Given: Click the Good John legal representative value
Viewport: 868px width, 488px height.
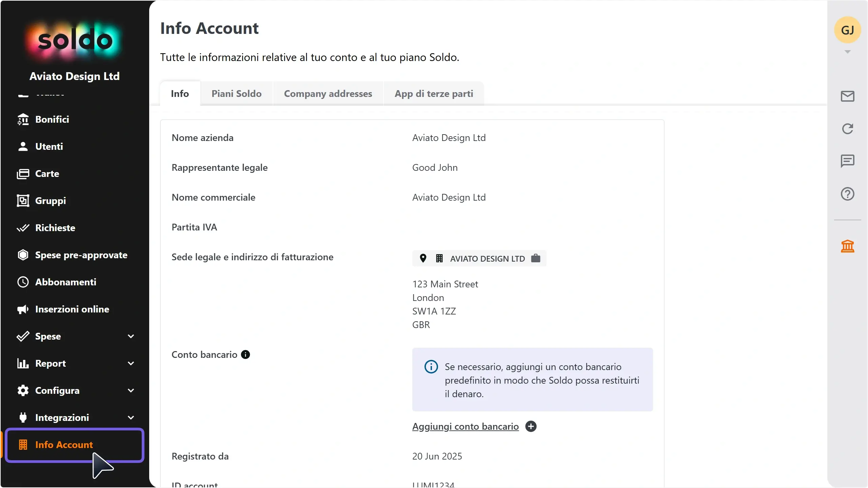Looking at the screenshot, I should pyautogui.click(x=435, y=167).
